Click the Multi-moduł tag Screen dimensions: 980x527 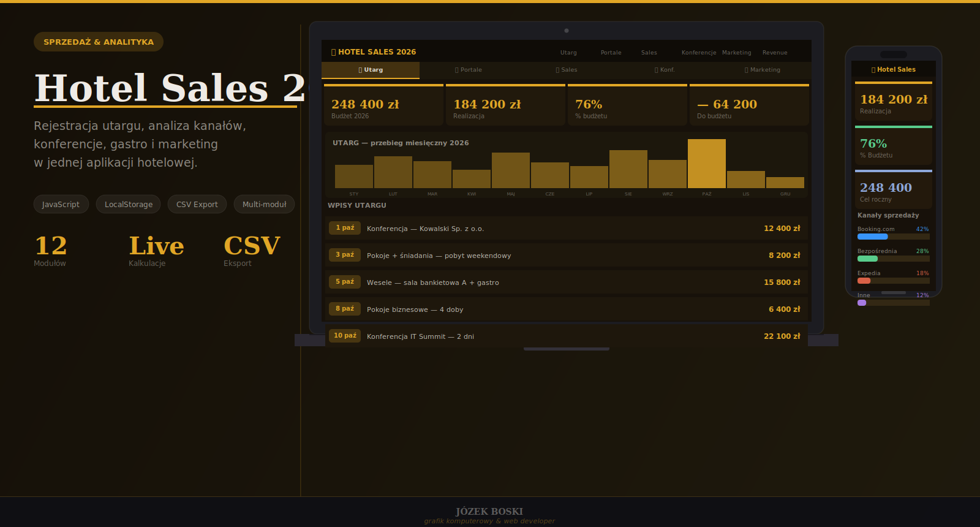[264, 204]
